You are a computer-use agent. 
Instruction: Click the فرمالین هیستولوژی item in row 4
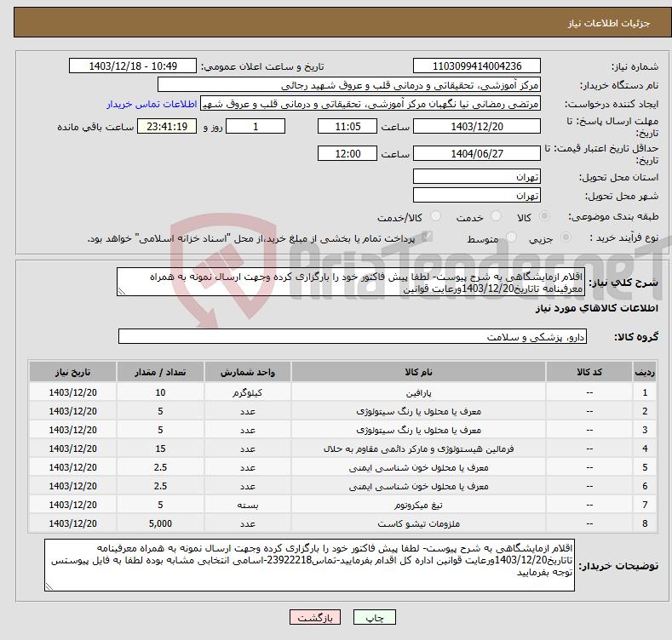[x=418, y=449]
